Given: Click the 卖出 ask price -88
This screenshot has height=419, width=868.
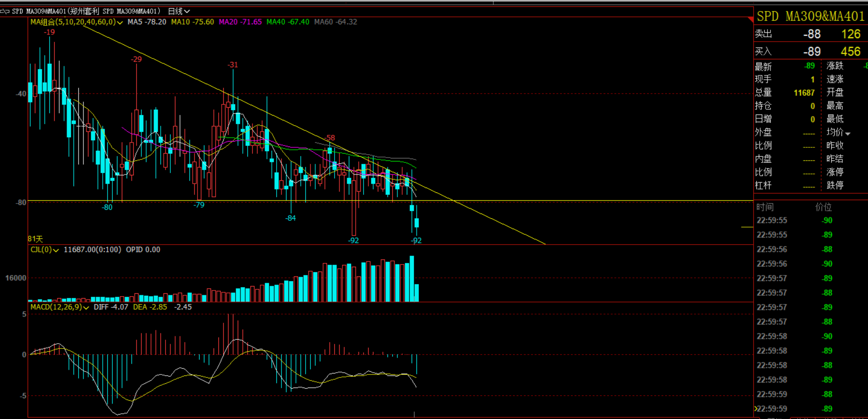Looking at the screenshot, I should (811, 34).
